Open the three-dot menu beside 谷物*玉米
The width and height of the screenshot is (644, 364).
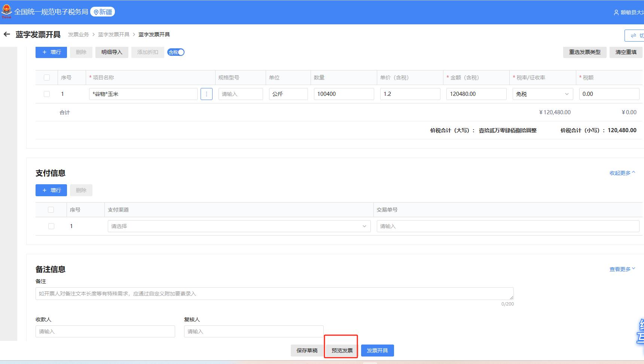pyautogui.click(x=207, y=94)
